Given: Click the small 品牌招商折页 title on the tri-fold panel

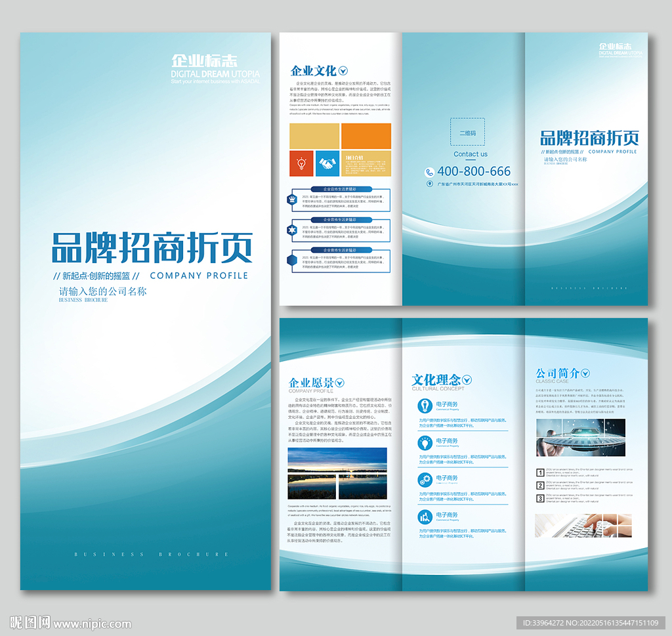Looking at the screenshot, I should tap(589, 138).
